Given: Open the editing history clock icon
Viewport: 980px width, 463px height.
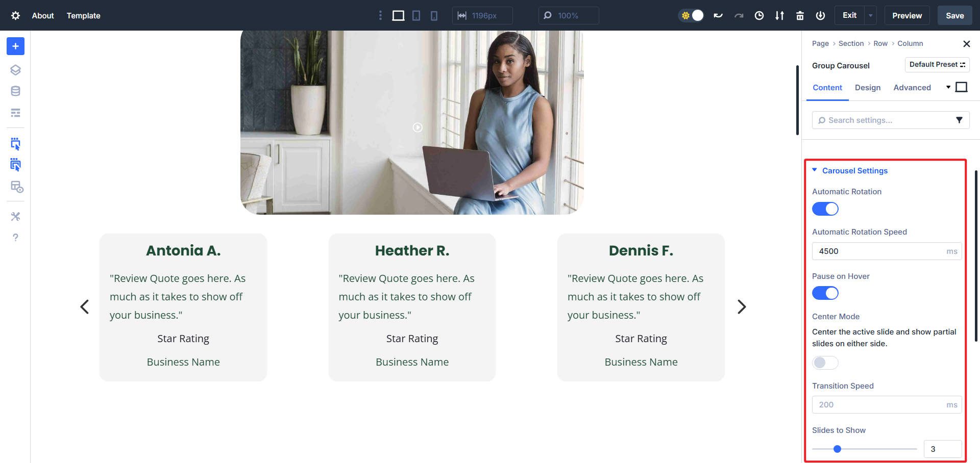Looking at the screenshot, I should [x=759, y=16].
